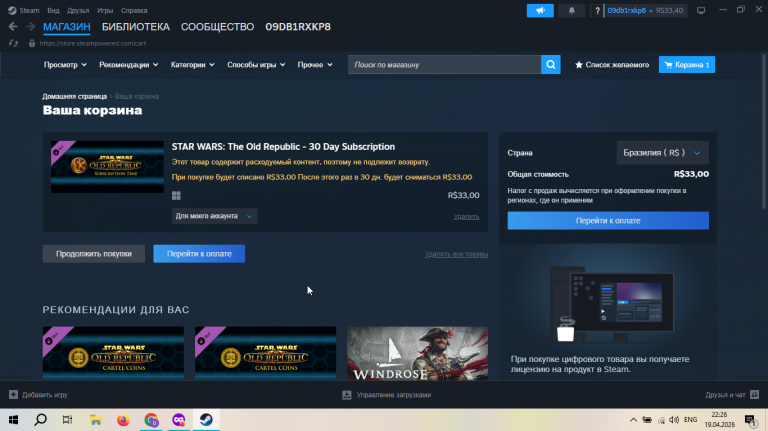Open the friends and chat icon
The width and height of the screenshot is (768, 431).
(754, 394)
